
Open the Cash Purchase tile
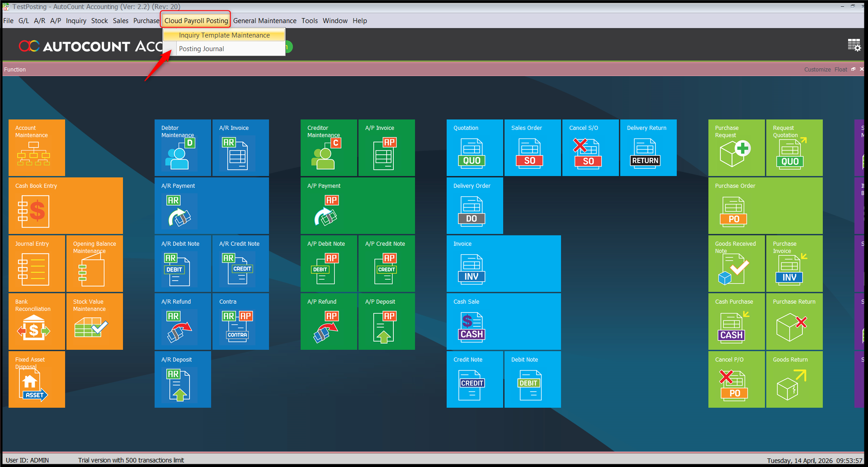736,321
